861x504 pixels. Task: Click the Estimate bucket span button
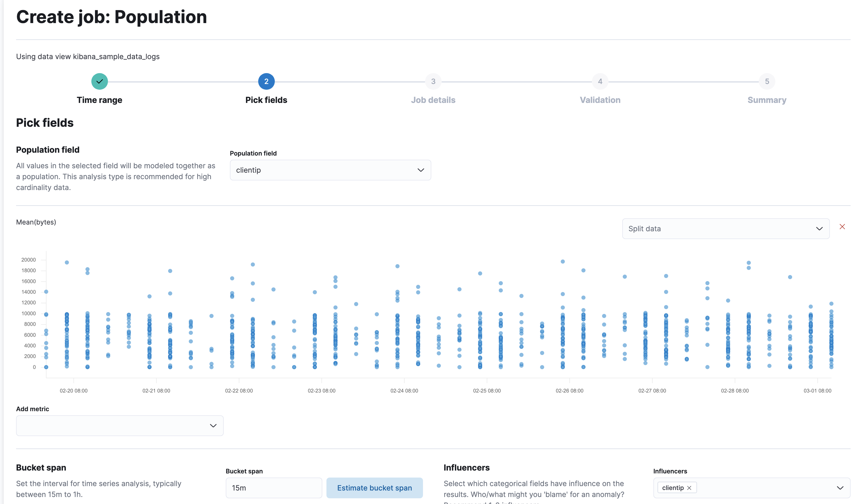click(374, 488)
